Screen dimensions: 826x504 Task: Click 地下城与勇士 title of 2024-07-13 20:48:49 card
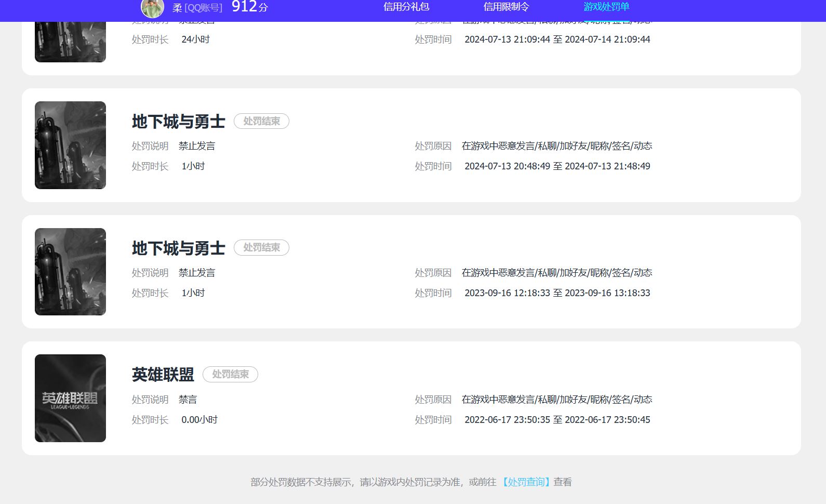point(179,122)
